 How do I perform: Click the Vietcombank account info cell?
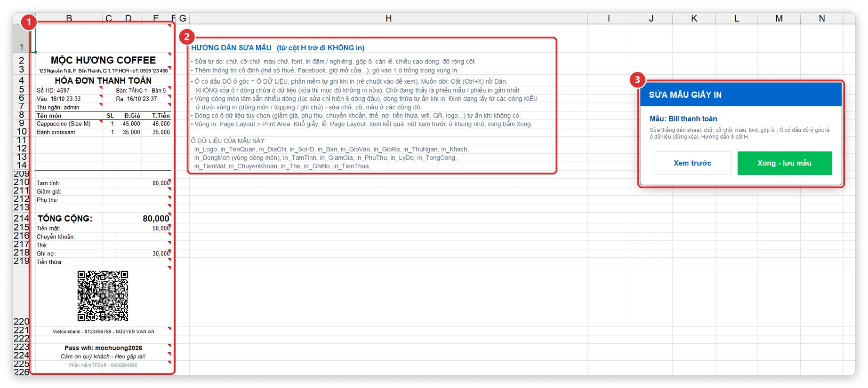[x=103, y=332]
